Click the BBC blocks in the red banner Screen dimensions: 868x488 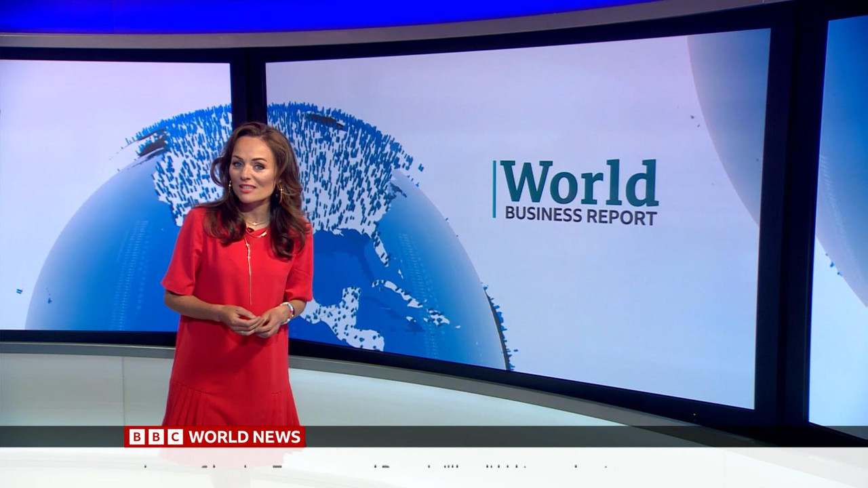coord(156,437)
